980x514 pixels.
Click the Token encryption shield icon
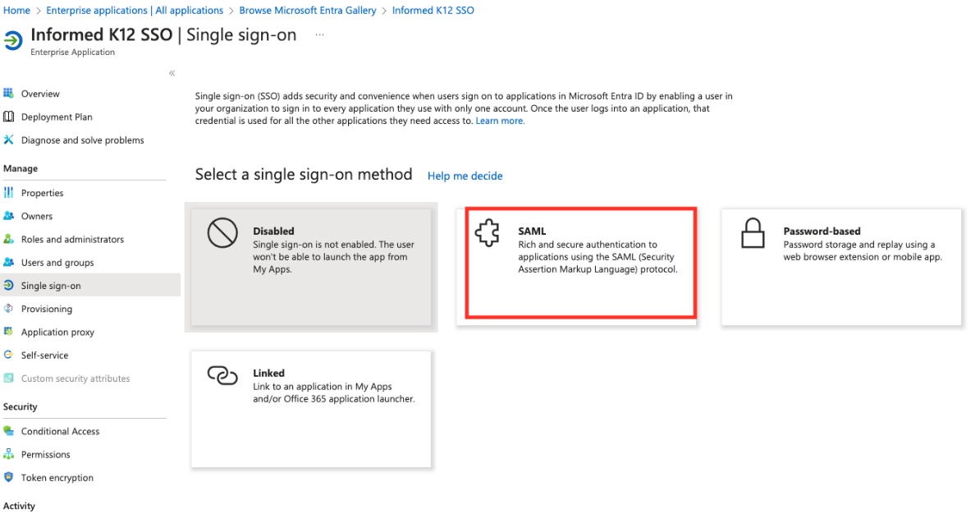point(9,477)
